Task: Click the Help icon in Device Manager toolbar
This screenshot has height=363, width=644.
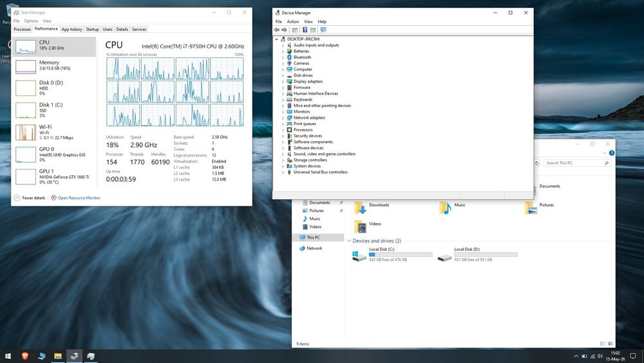Action: tap(305, 30)
